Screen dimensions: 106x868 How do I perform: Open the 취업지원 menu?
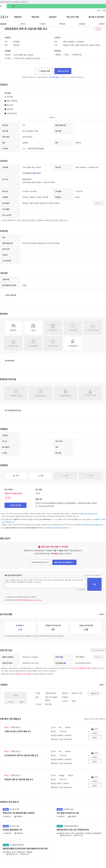coord(35,17)
